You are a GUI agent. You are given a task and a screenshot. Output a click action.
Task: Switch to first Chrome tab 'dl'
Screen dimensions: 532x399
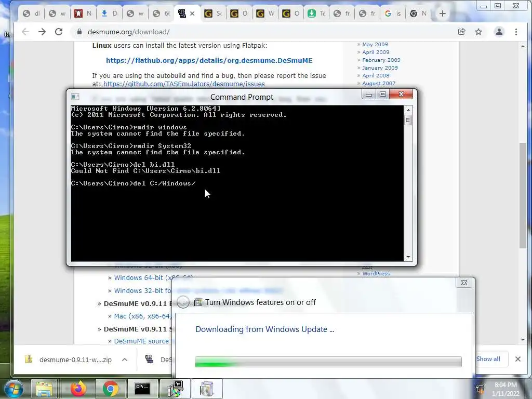(31, 14)
